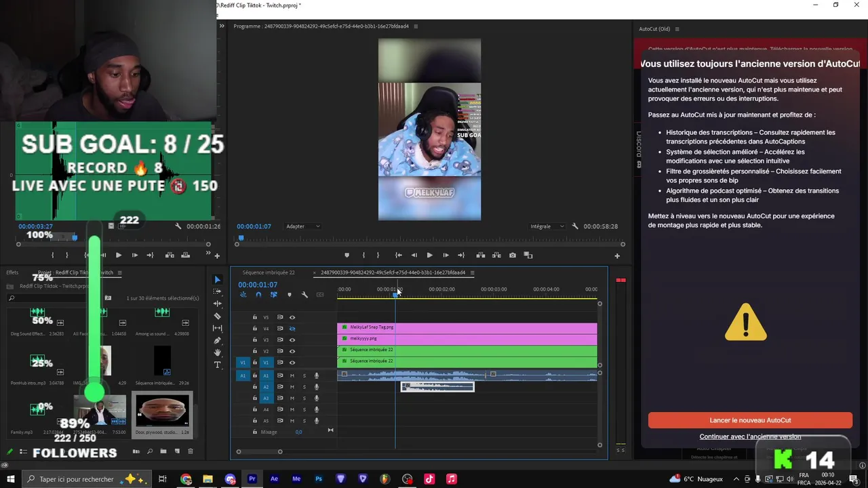Solo audio track A2
The width and height of the screenshot is (868, 488).
pos(304,387)
